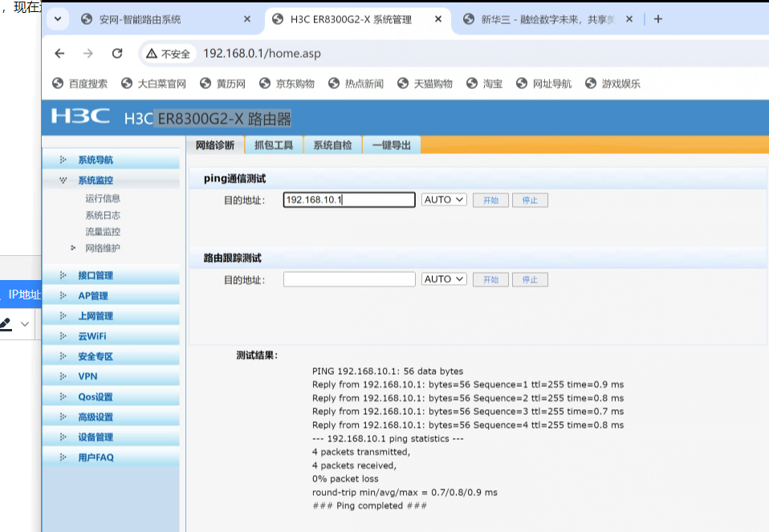Image resolution: width=769 pixels, height=532 pixels.
Task: Click the H3C logo in header
Action: (x=80, y=116)
